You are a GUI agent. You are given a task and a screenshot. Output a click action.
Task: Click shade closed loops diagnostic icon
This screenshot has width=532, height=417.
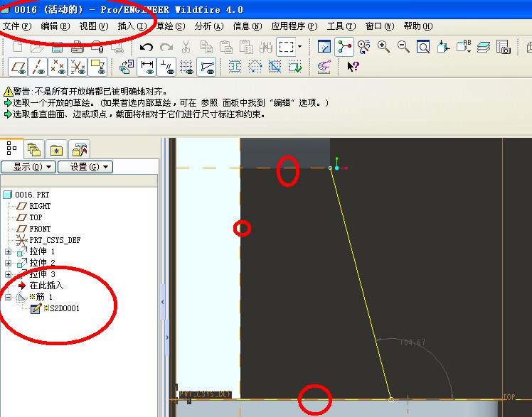pos(235,67)
